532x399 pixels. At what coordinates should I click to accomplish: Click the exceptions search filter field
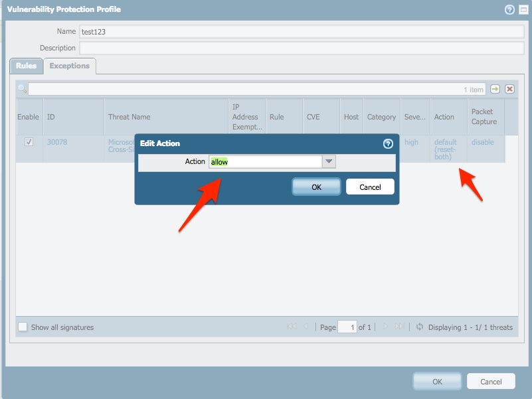(257, 89)
